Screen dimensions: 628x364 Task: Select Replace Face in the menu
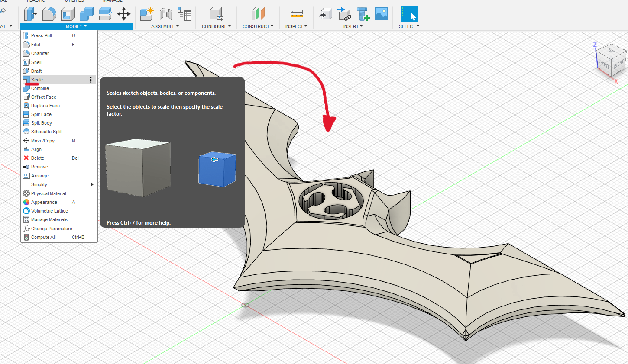[x=58, y=106]
